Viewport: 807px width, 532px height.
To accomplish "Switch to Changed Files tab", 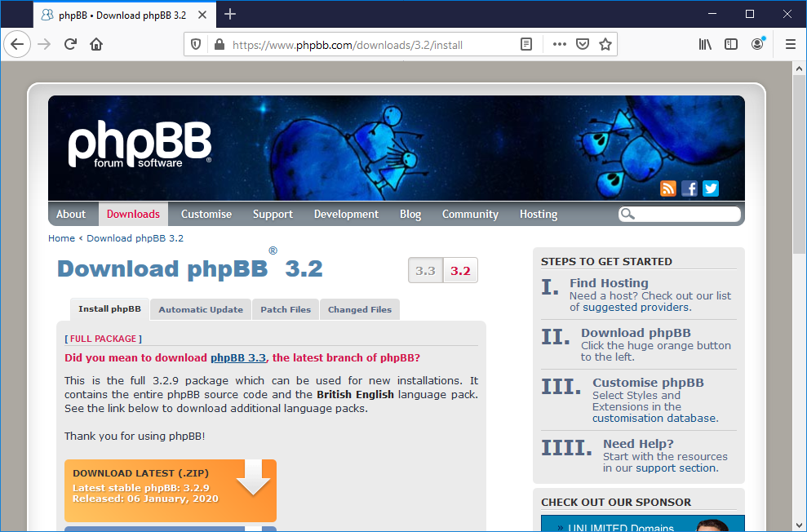I will tap(360, 310).
